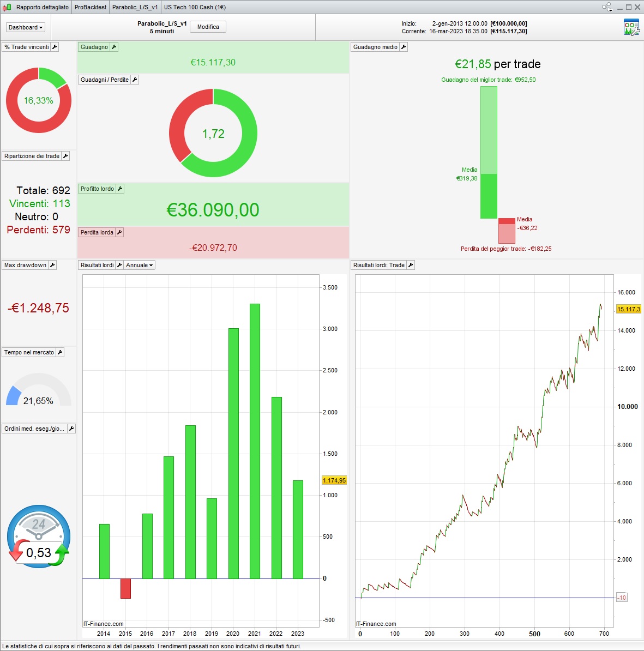Open wrench settings for Guadagni / Perdite

(x=135, y=80)
